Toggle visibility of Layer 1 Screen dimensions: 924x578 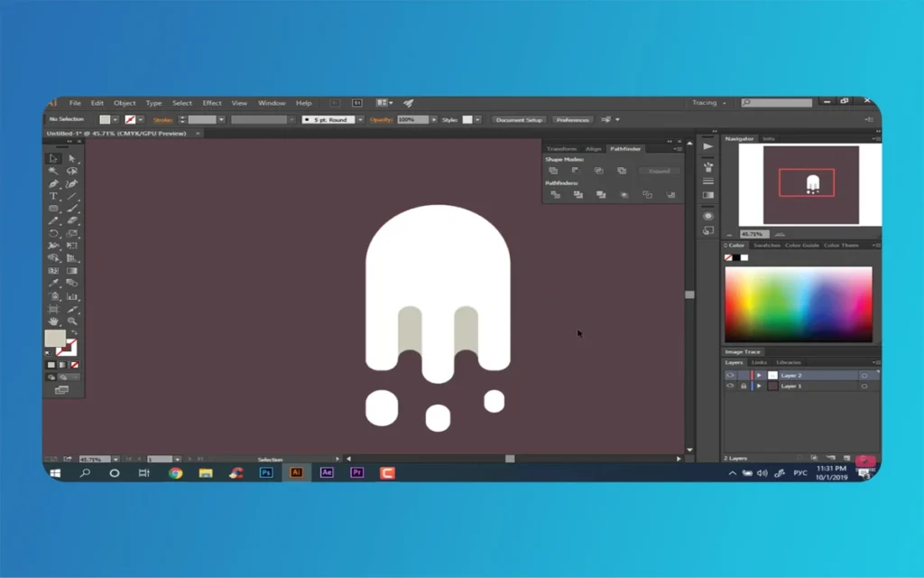click(730, 386)
